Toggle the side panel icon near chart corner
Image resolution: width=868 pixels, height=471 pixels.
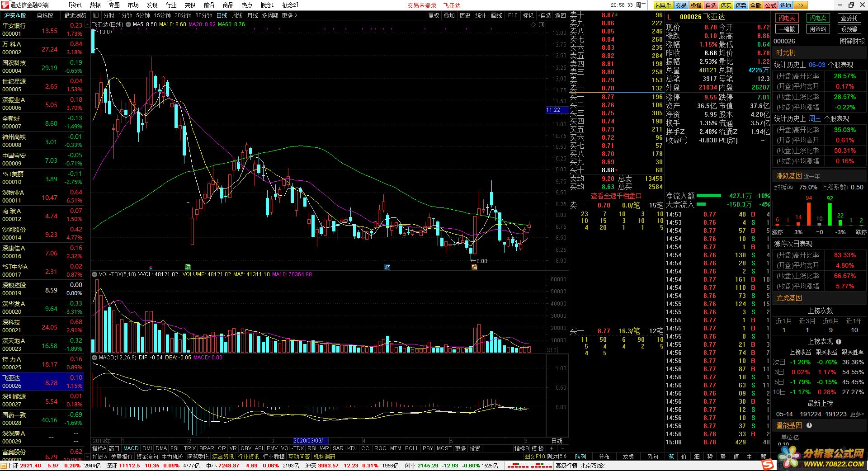[542, 24]
